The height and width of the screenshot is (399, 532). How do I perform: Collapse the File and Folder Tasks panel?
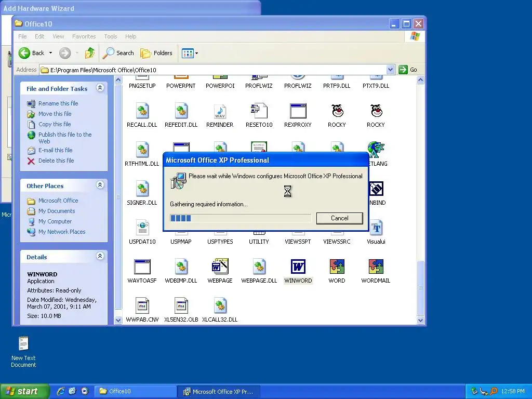click(x=100, y=88)
